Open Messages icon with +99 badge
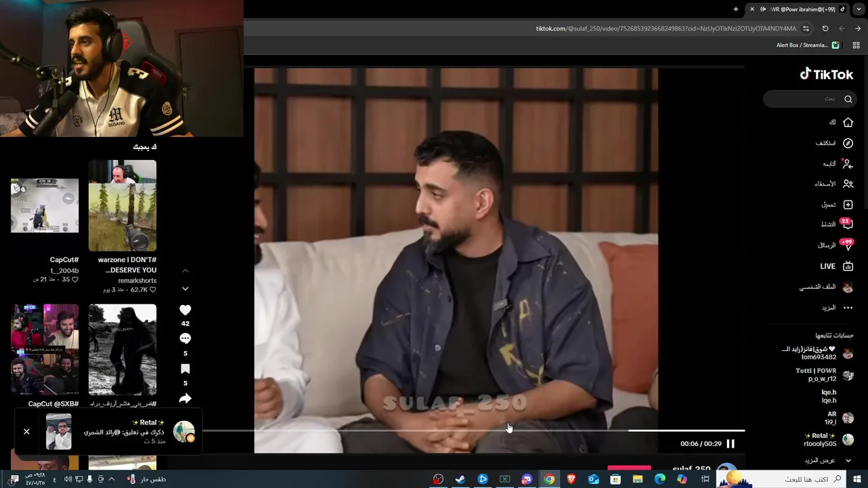 [x=846, y=245]
